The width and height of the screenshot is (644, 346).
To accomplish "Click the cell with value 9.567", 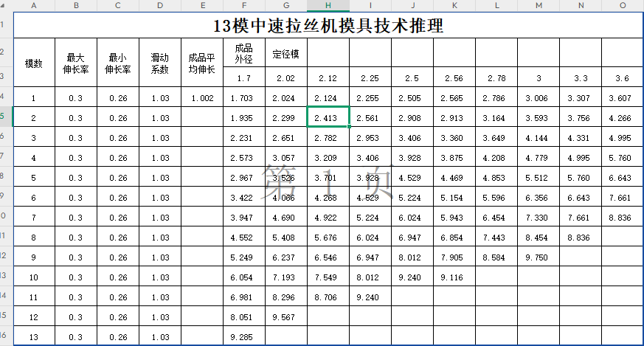I will [285, 317].
